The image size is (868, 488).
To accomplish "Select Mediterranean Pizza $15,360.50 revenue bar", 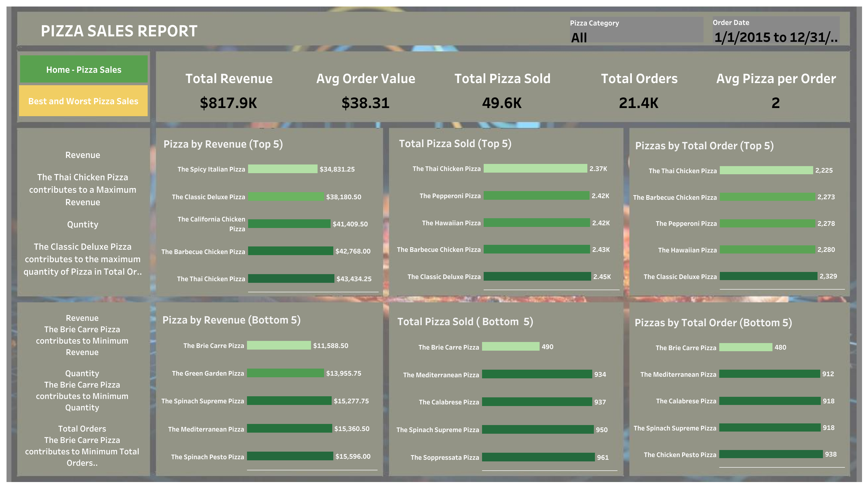I will 289,428.
